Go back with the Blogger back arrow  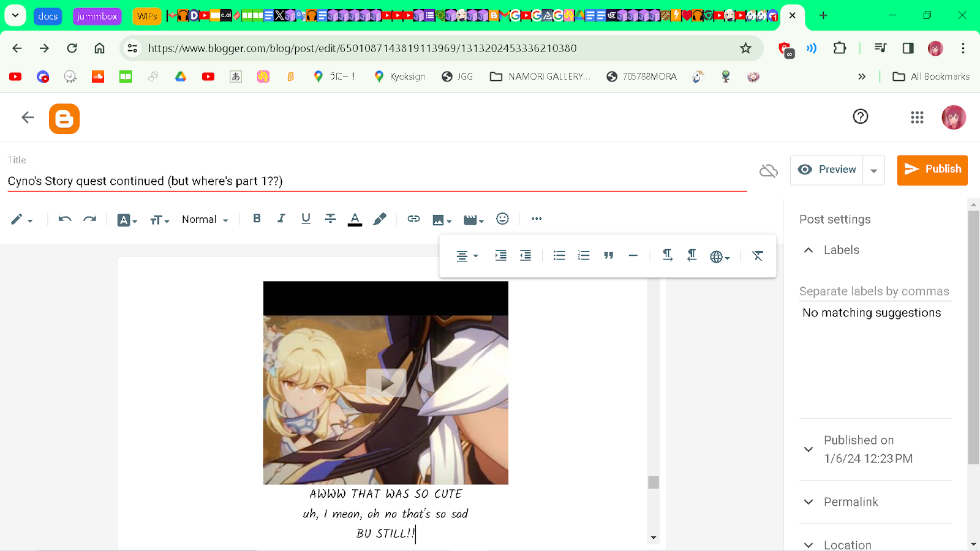pyautogui.click(x=28, y=118)
